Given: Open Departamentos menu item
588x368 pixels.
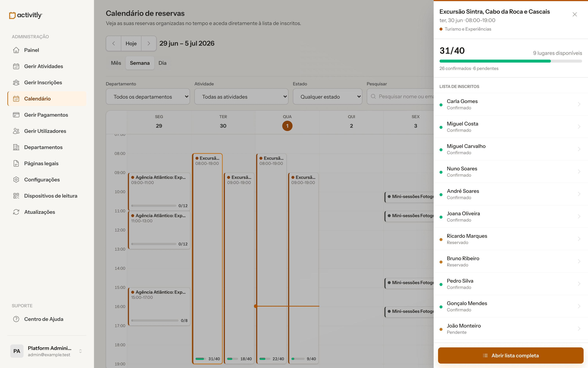Looking at the screenshot, I should click(47, 147).
